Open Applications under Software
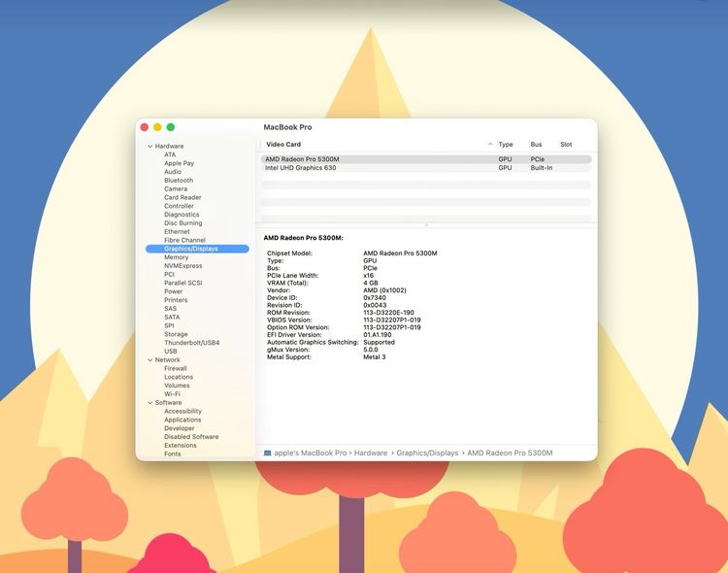This screenshot has width=728, height=573. pyautogui.click(x=182, y=421)
